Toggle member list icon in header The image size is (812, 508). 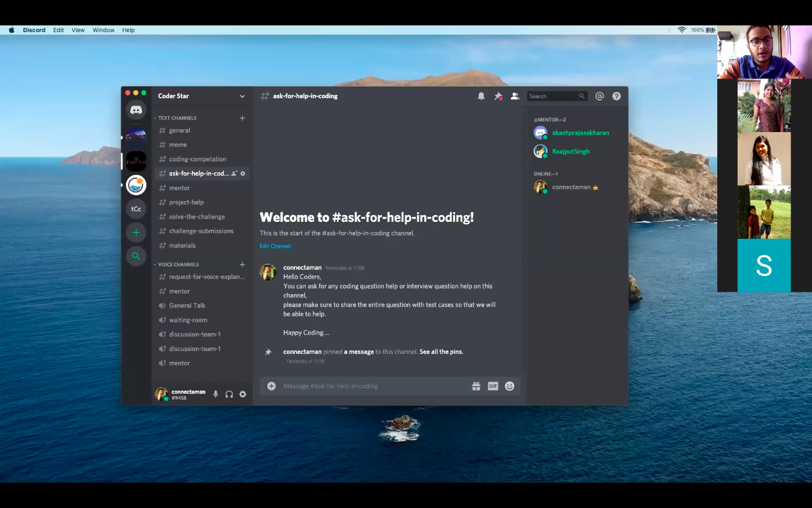point(515,97)
